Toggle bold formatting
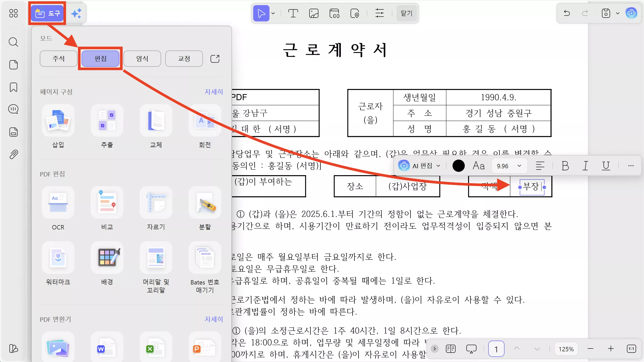 click(x=565, y=166)
